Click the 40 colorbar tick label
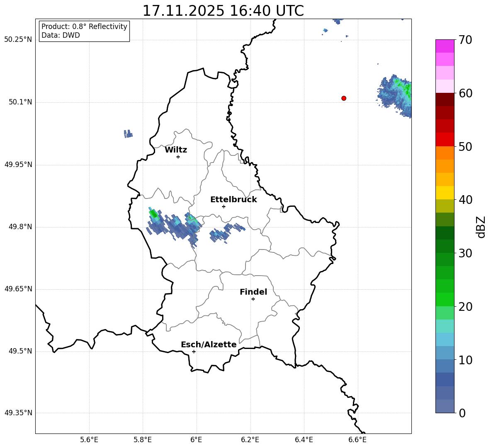The width and height of the screenshot is (491, 448). (465, 200)
